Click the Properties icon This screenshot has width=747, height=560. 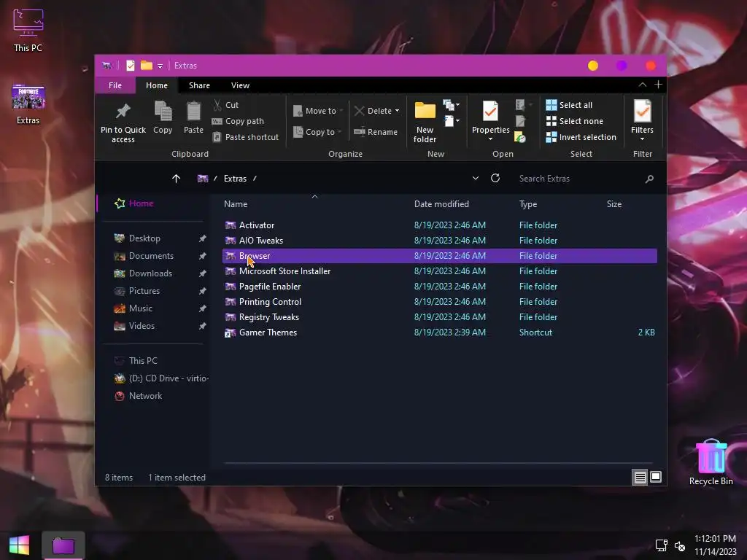pyautogui.click(x=490, y=112)
